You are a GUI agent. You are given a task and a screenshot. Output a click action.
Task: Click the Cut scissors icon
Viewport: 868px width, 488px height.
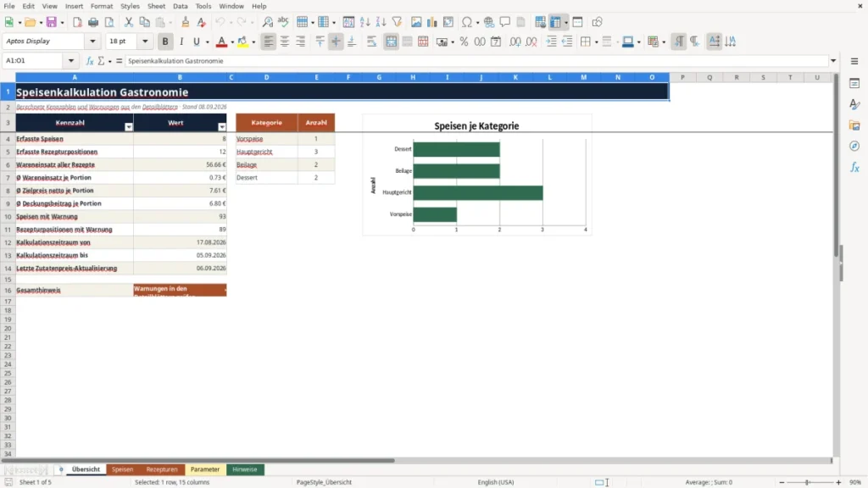click(129, 22)
